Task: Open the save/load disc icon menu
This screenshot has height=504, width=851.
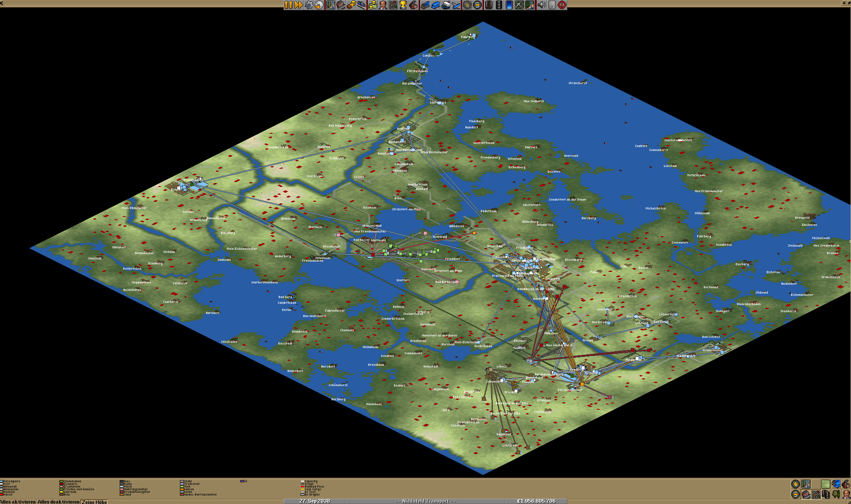Action: [319, 5]
